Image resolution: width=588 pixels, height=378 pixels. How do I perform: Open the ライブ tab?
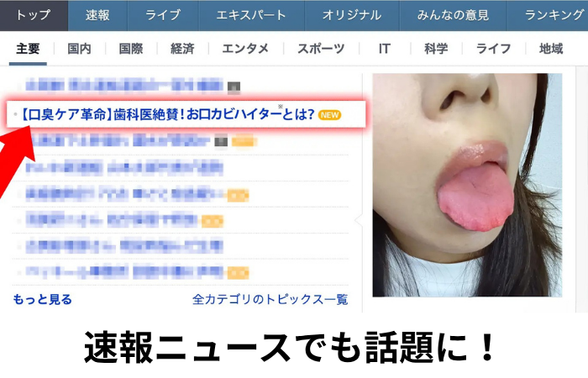(x=162, y=15)
